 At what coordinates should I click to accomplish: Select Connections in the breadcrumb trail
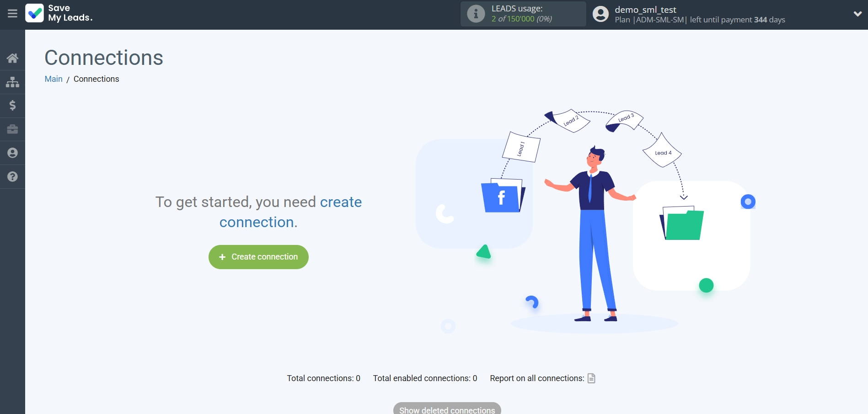click(96, 79)
